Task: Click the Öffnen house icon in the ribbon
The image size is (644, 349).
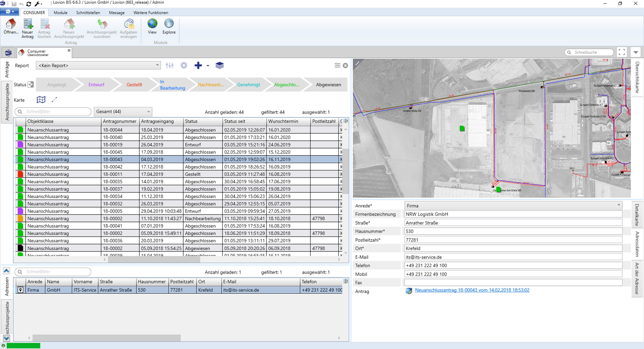Action: [10, 24]
